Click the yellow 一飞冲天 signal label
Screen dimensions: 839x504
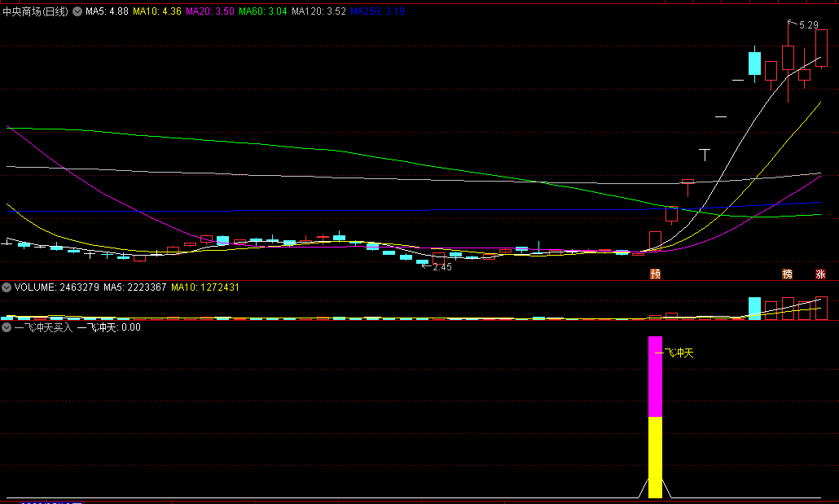click(674, 353)
